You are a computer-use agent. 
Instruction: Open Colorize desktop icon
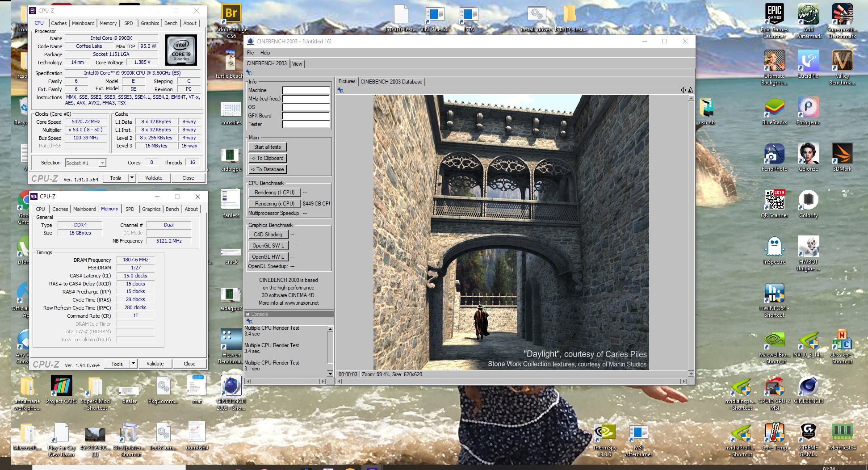808,157
